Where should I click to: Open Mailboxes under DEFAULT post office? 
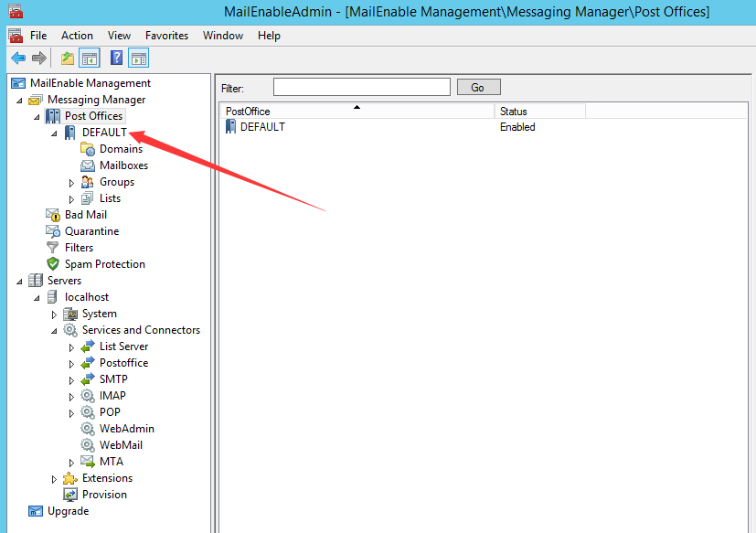[123, 165]
